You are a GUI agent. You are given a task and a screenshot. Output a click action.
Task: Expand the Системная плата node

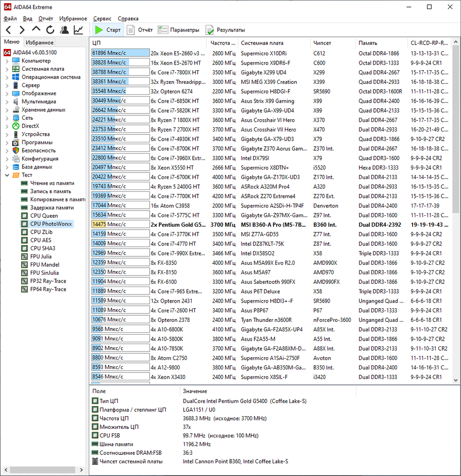point(7,69)
